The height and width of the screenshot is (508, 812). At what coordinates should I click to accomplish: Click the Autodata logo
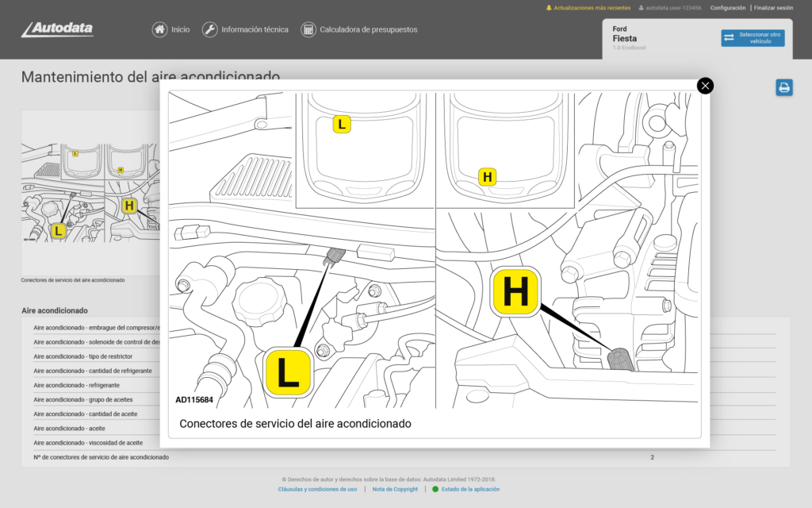click(x=57, y=29)
